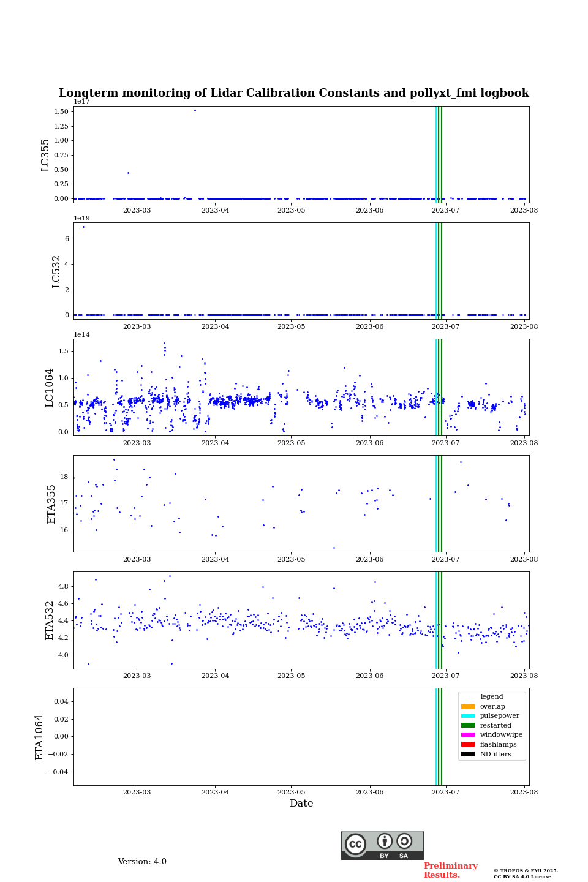This screenshot has width=588, height=882.
Task: Click the black NDfilters legend swatch
Action: (x=468, y=755)
